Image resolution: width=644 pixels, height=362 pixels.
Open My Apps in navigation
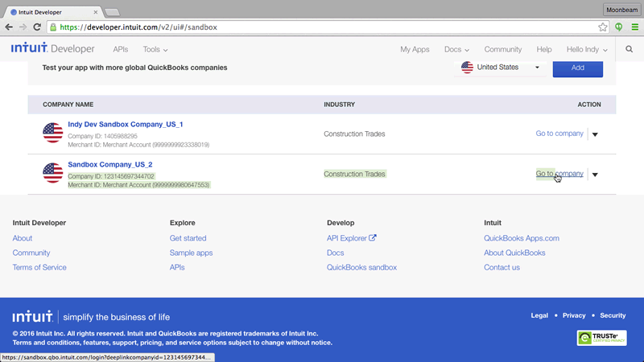point(415,49)
